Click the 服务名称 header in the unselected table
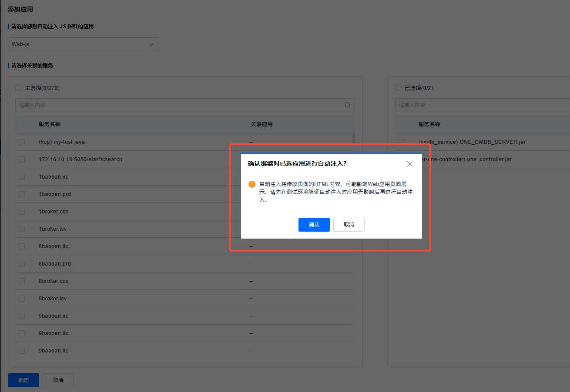The height and width of the screenshot is (392, 570). pyautogui.click(x=50, y=124)
